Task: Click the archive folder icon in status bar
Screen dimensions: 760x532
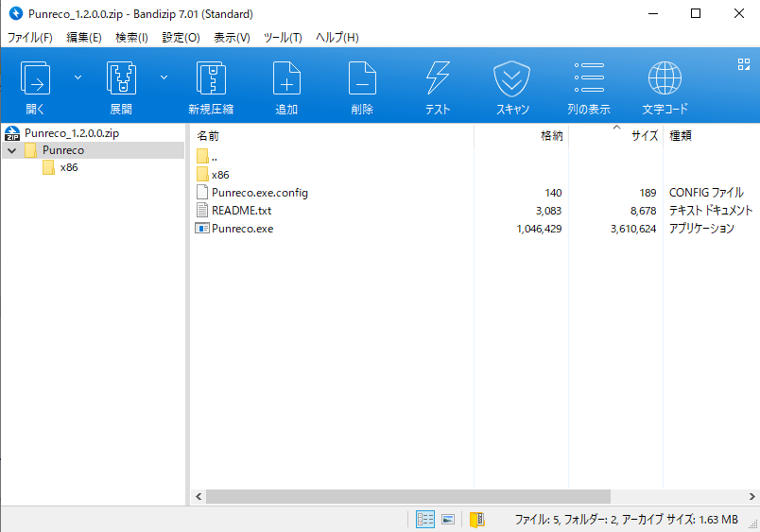Action: tap(477, 520)
